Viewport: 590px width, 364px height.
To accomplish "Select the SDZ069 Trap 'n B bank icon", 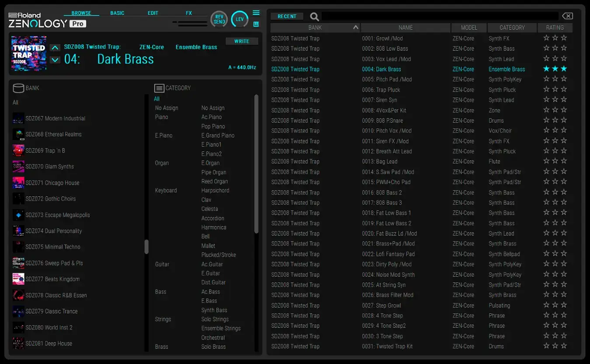I will pyautogui.click(x=18, y=151).
